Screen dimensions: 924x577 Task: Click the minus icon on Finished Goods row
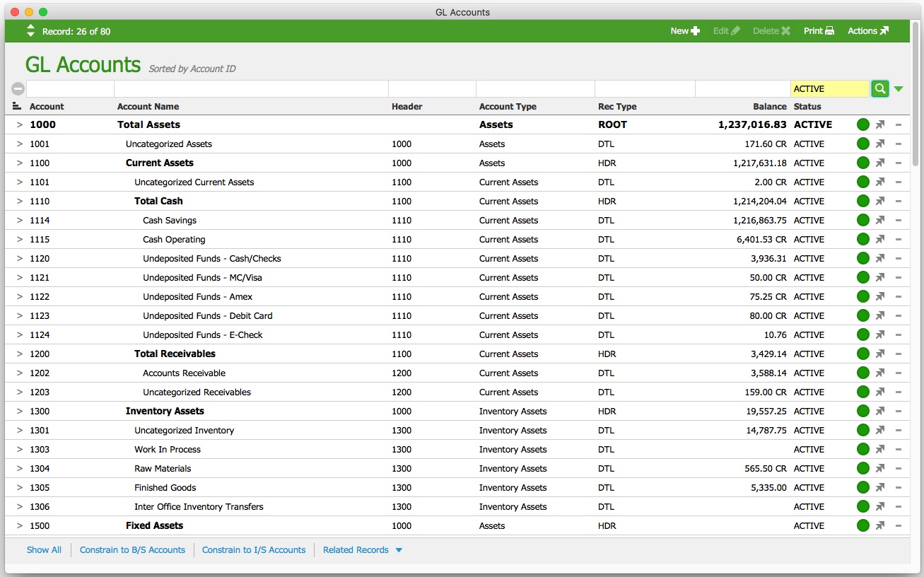tap(898, 488)
